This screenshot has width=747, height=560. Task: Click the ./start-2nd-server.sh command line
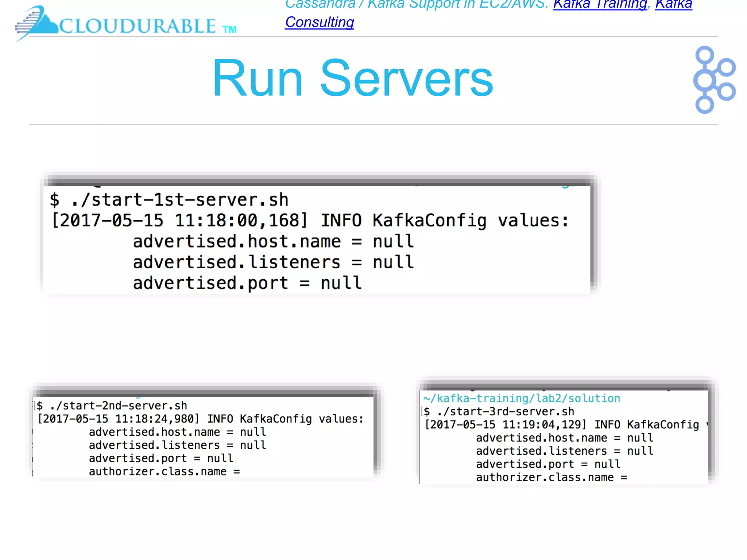tap(112, 405)
